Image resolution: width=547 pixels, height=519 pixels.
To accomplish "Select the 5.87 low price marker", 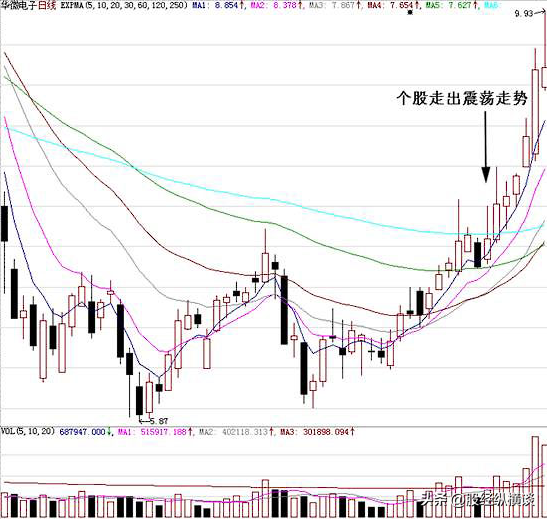I will 159,421.
